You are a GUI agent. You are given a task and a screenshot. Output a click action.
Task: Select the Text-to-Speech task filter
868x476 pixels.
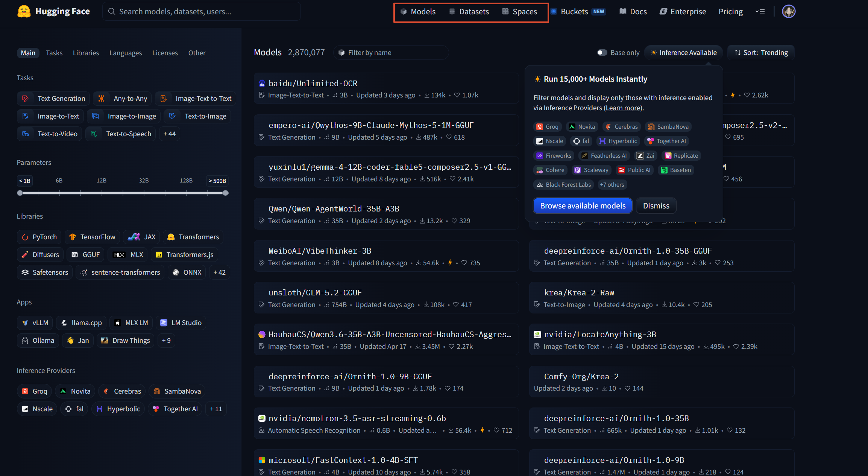tap(121, 134)
